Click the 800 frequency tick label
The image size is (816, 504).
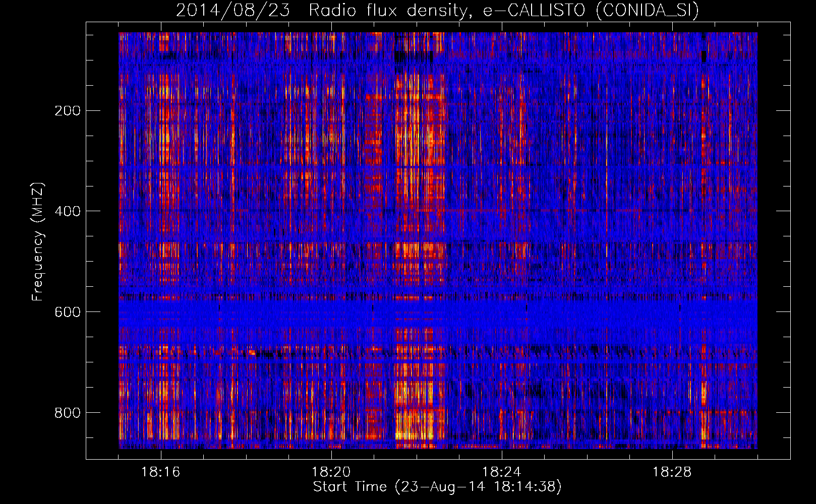68,413
